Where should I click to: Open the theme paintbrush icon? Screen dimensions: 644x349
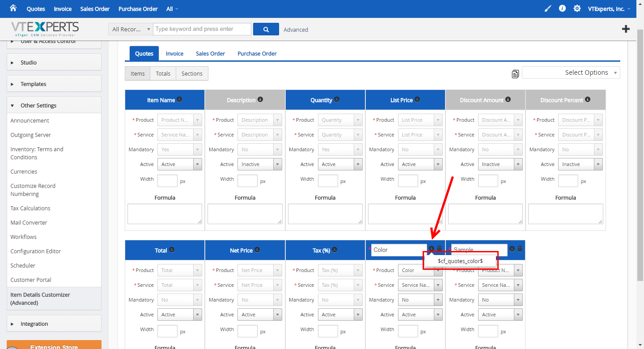pos(548,9)
